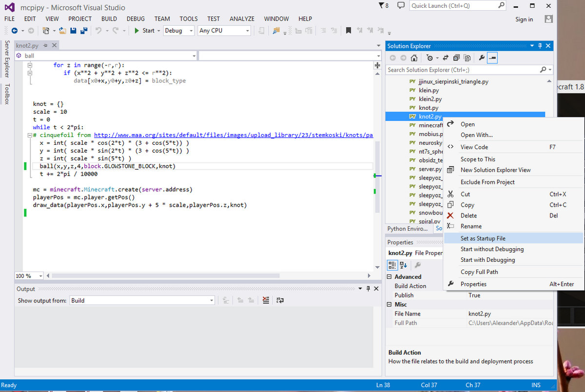Toggle the Output window pin
The height and width of the screenshot is (392, 585).
(368, 289)
